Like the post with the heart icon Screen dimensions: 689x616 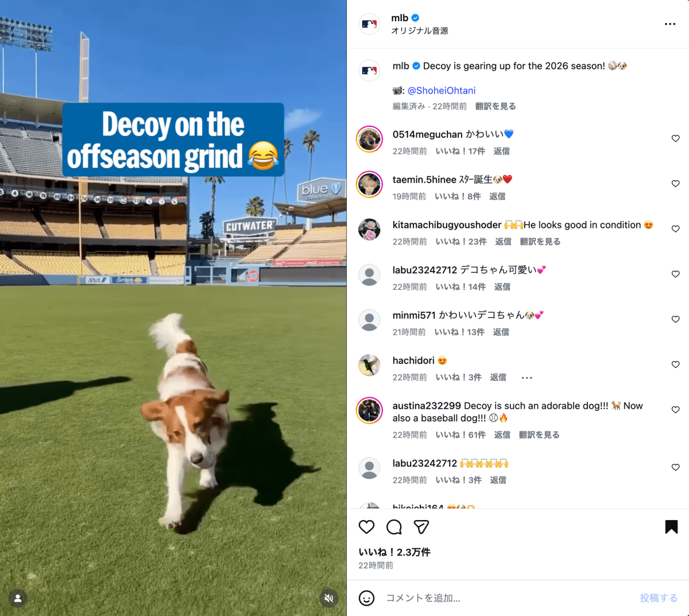(x=366, y=527)
